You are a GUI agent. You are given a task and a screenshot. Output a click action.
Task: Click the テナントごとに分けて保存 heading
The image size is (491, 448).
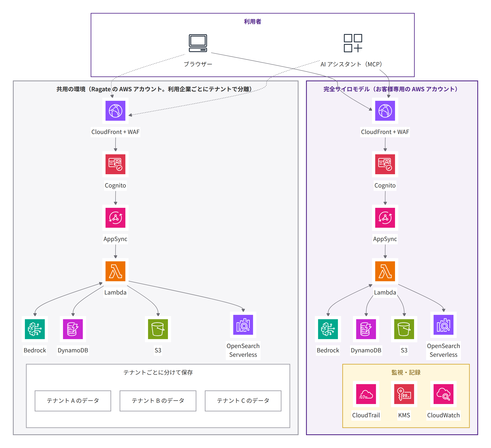158,373
